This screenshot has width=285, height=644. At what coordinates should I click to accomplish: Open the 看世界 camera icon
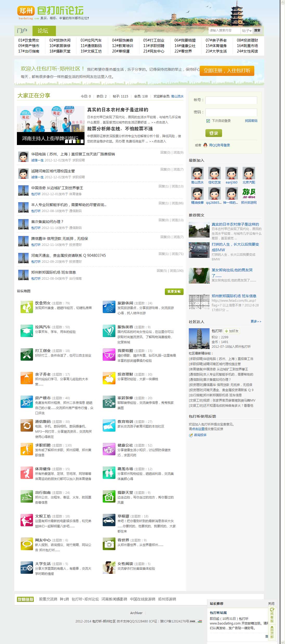click(109, 544)
